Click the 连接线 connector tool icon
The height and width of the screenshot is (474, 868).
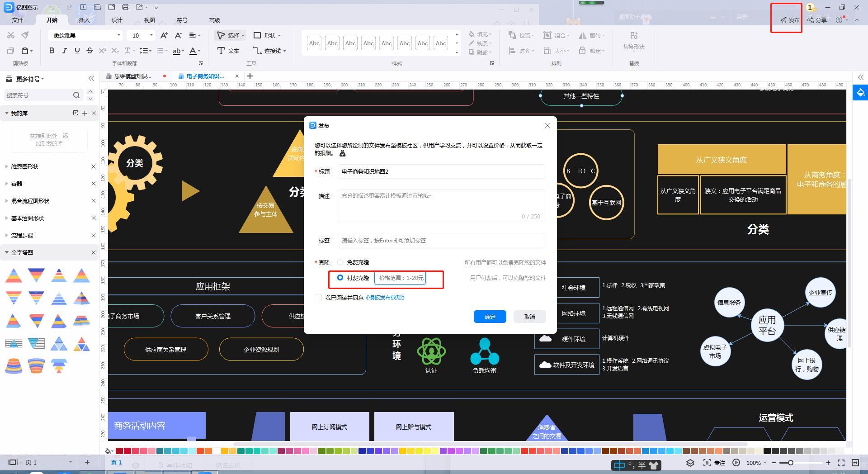258,51
